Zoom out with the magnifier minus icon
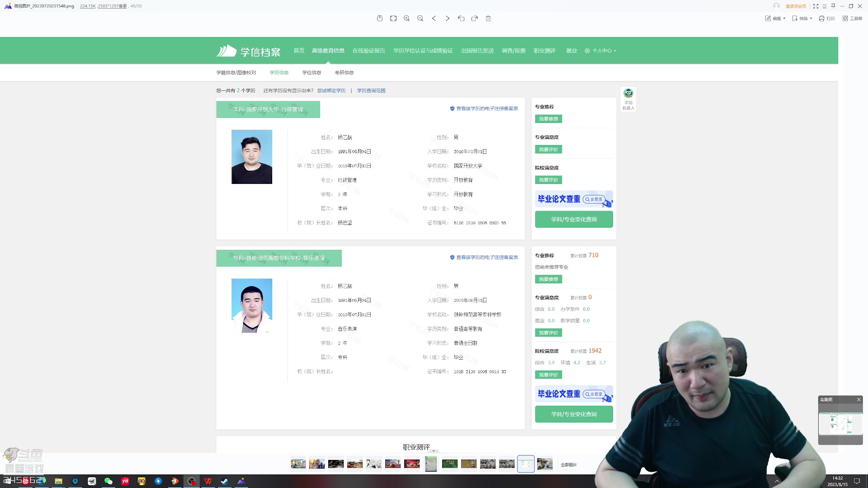The image size is (868, 488). [420, 19]
